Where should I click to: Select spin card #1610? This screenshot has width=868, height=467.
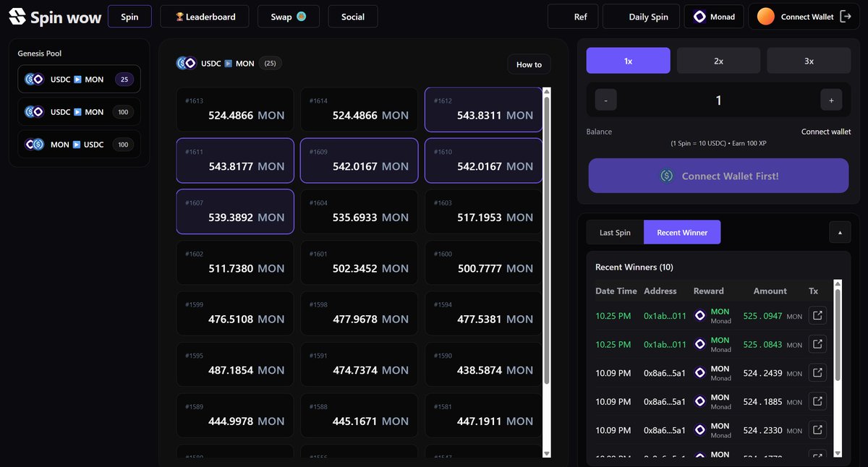(x=483, y=160)
